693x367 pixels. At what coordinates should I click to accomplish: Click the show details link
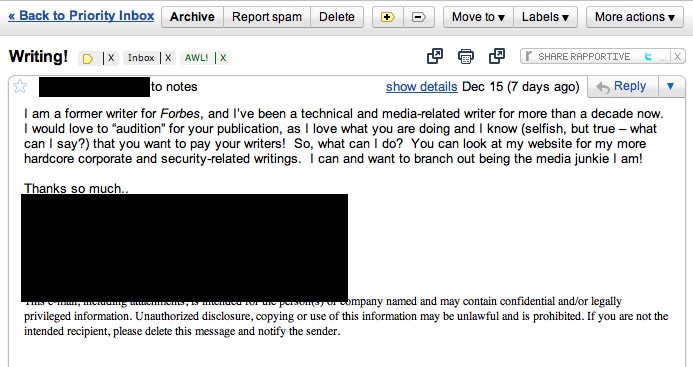coord(421,87)
